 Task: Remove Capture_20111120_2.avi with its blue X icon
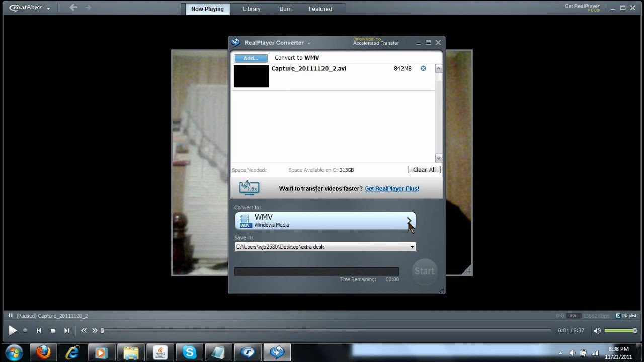point(423,68)
